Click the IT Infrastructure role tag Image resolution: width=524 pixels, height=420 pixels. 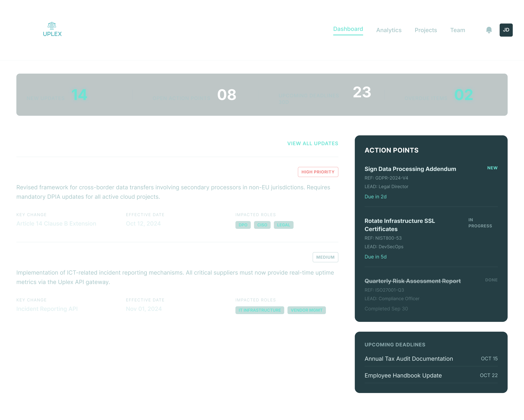[259, 310]
